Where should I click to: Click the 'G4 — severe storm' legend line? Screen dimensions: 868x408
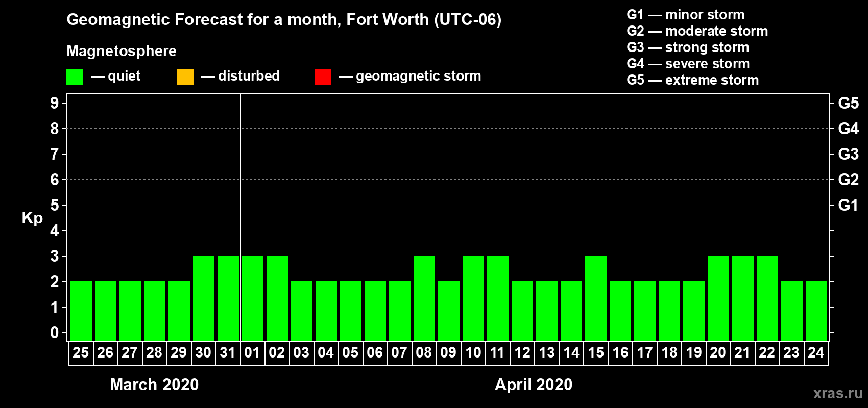pos(688,64)
